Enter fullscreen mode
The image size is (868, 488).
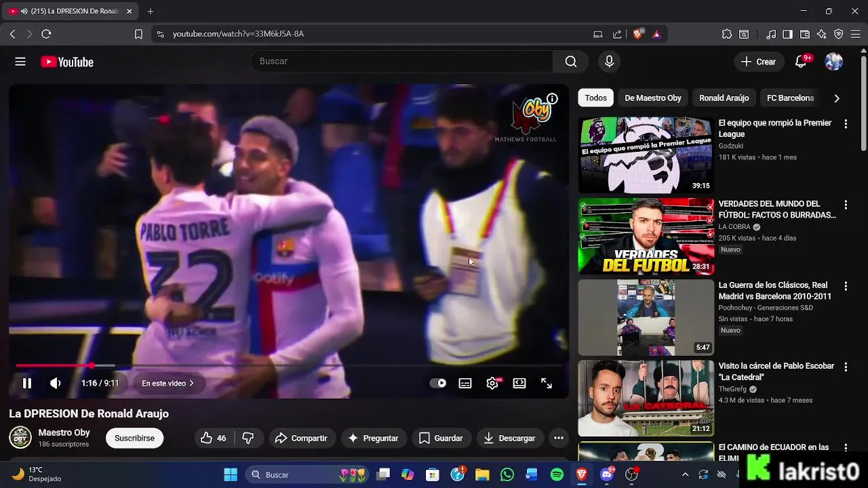click(x=547, y=383)
